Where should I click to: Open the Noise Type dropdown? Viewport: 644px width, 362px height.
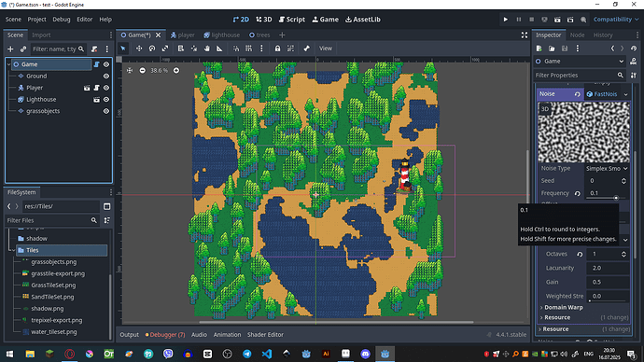click(x=607, y=169)
